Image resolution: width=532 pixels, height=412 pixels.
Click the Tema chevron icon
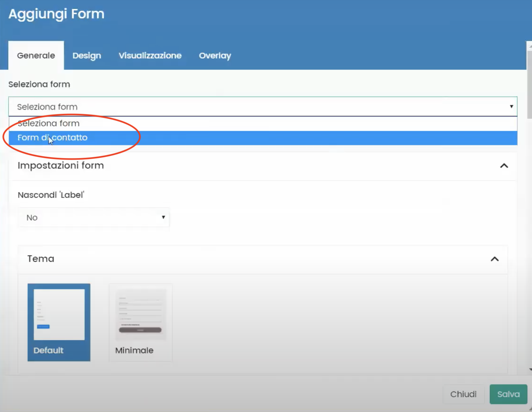[495, 259]
